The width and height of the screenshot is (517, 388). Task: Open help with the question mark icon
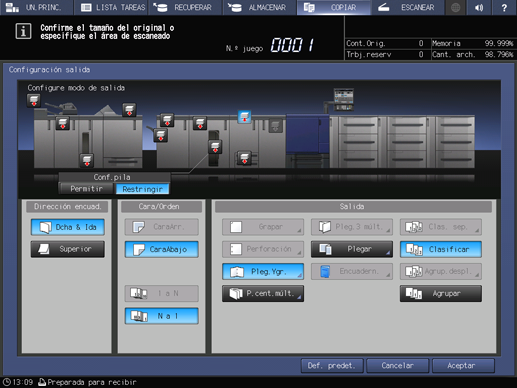click(504, 7)
